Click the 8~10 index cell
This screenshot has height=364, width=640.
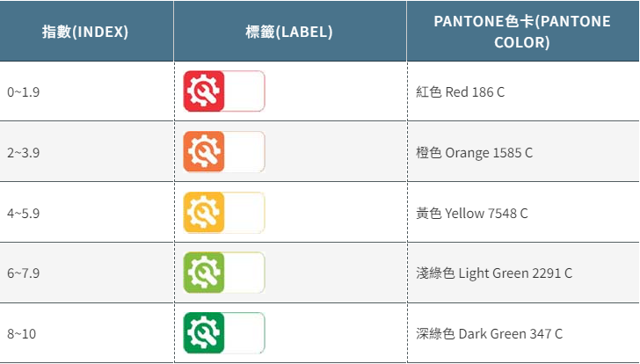click(x=86, y=333)
